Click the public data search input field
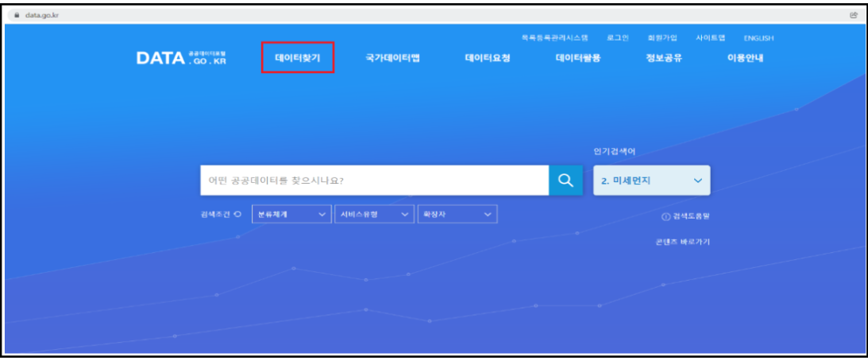Viewport: 868px width, 361px height. pos(374,180)
